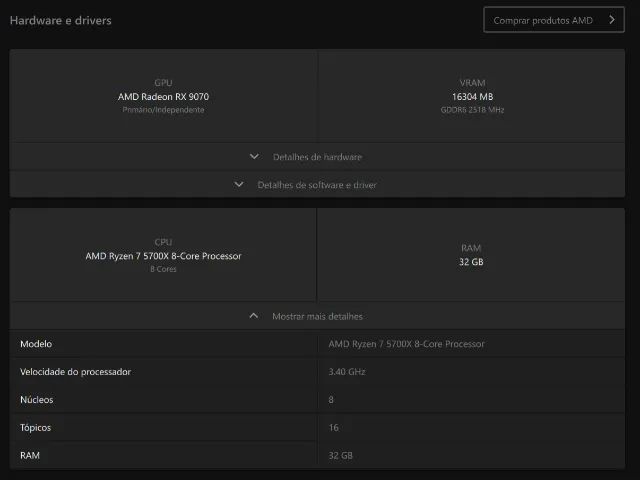Click the Núcleos value 8
Viewport: 640px width, 480px height.
(331, 400)
